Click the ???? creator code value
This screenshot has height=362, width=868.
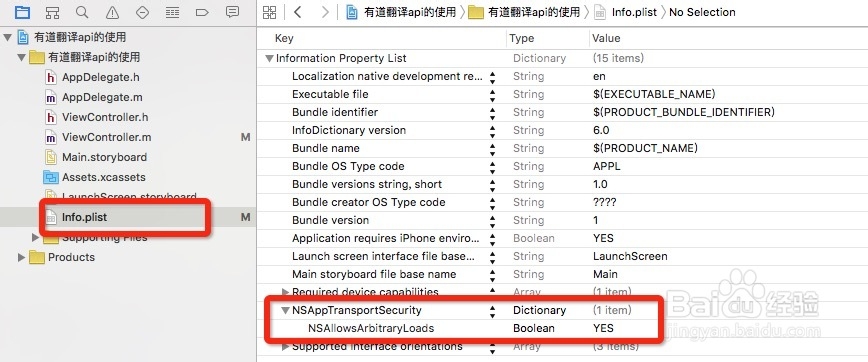click(x=604, y=202)
